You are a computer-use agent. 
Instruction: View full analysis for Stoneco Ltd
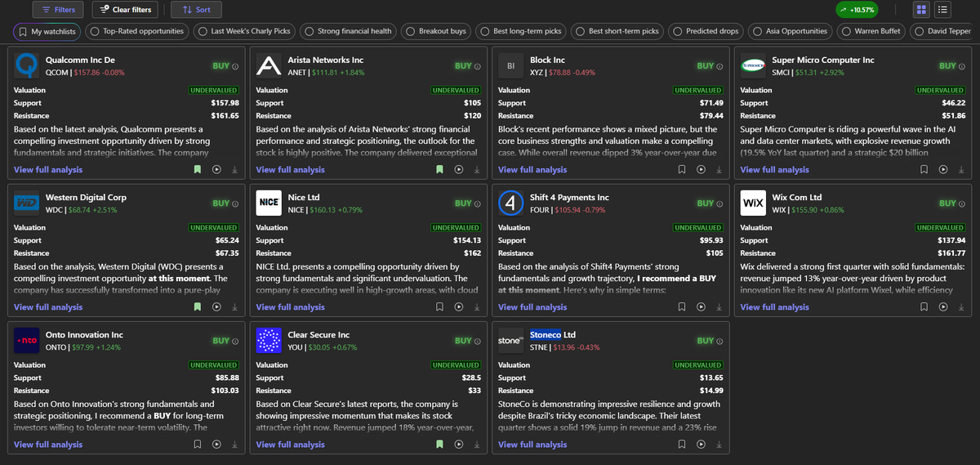pyautogui.click(x=532, y=445)
